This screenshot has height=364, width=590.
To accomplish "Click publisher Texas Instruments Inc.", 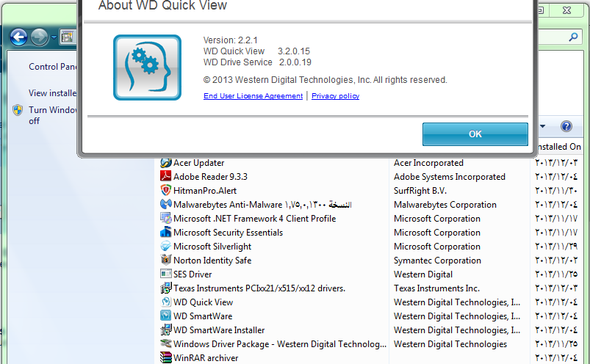I will [x=436, y=288].
